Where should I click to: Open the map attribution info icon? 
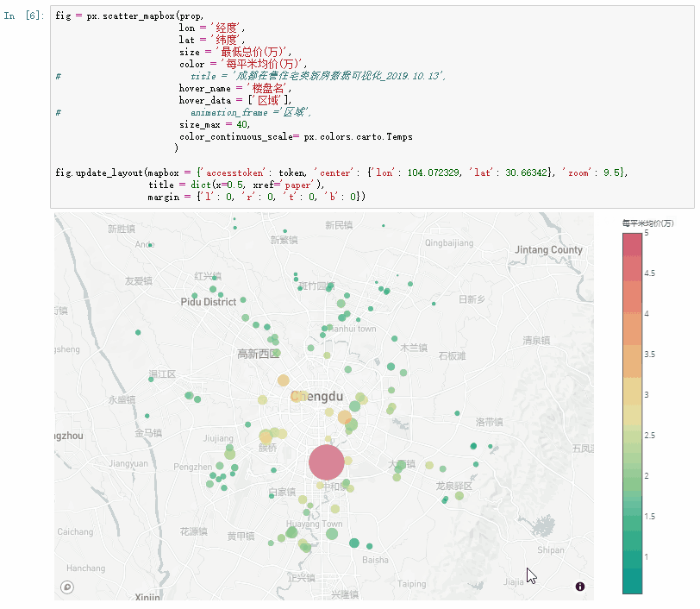580,587
